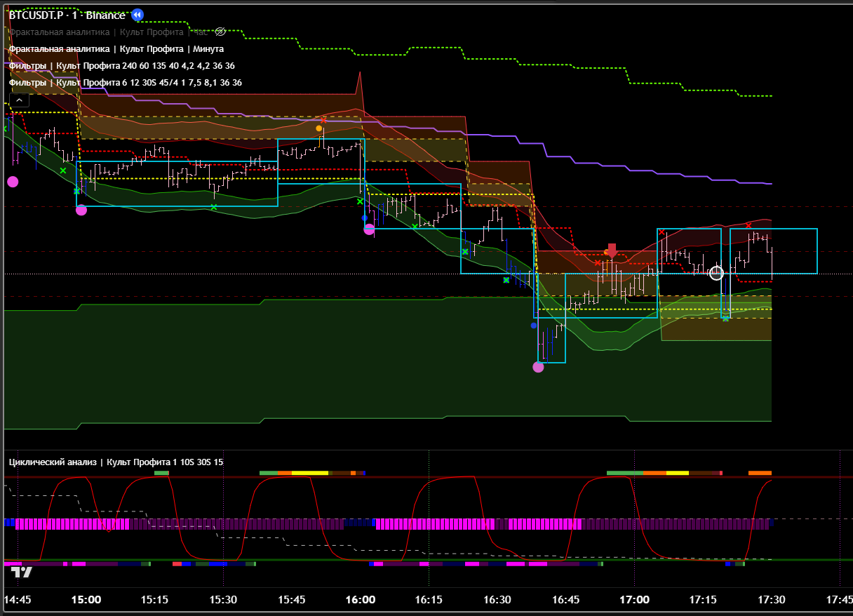This screenshot has height=616, width=853.
Task: Click the white hollow circle marker
Action: (x=716, y=273)
